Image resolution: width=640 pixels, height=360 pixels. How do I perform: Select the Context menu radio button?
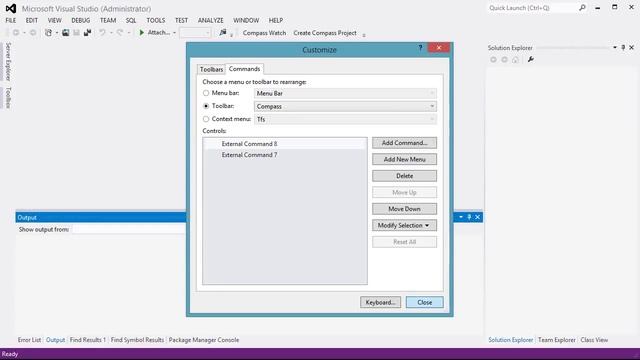click(206, 119)
